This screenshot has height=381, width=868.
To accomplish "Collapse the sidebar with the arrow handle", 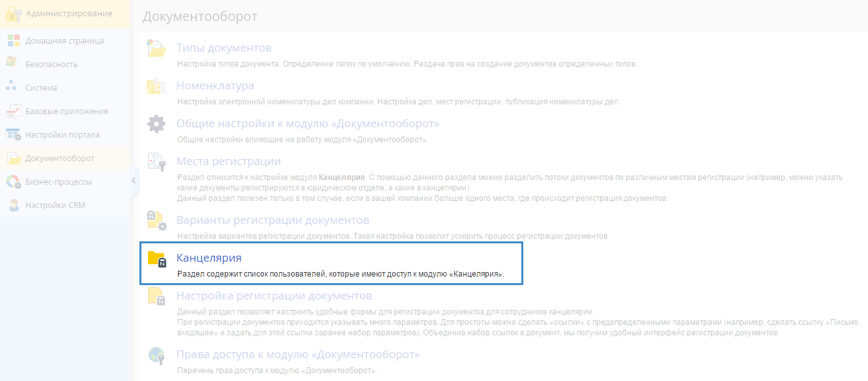I will click(134, 181).
